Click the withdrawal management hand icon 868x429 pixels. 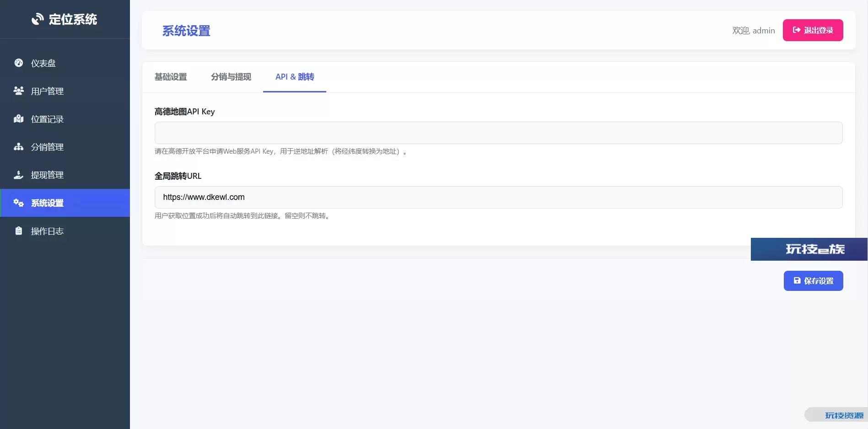click(19, 175)
